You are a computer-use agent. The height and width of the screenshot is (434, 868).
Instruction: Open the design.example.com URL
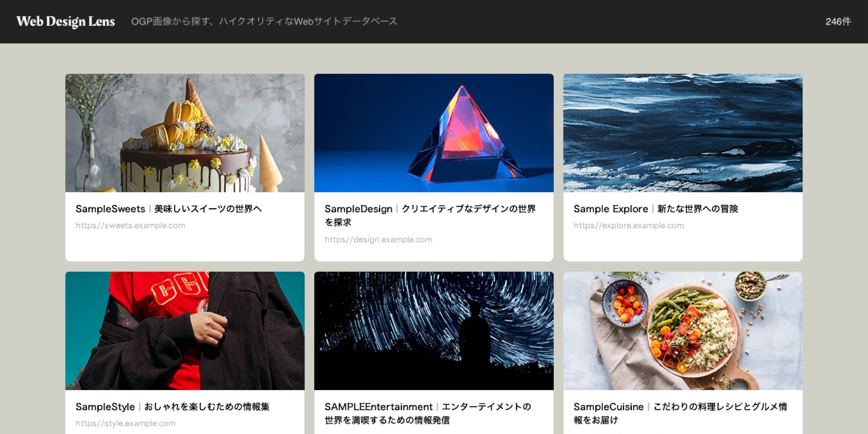378,239
